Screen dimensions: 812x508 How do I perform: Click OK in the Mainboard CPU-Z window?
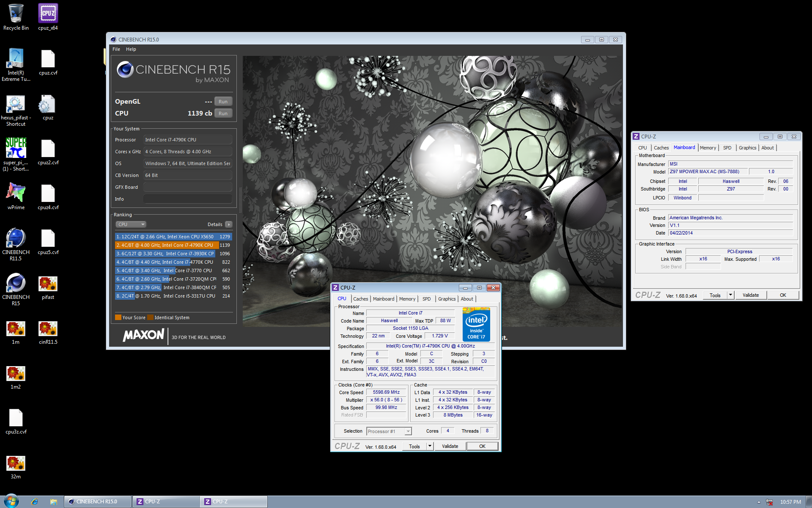[x=783, y=295]
